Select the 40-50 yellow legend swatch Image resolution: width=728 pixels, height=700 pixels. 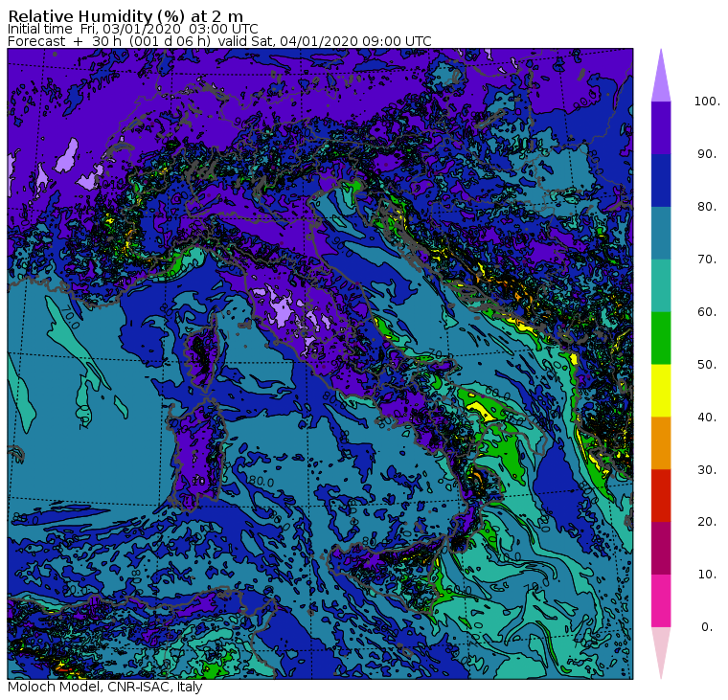click(x=661, y=391)
